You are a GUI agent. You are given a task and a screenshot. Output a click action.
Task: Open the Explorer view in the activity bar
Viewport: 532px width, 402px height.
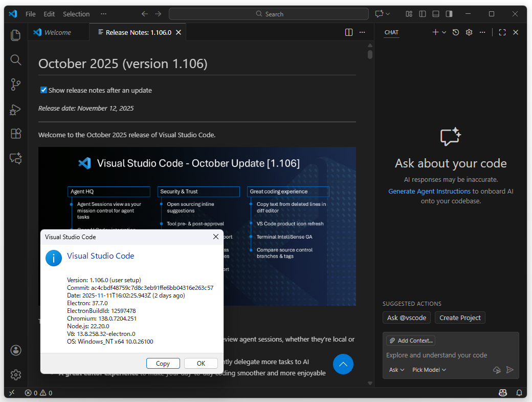point(15,35)
